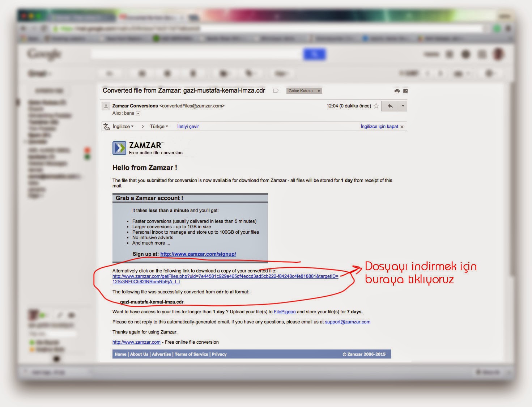Click Terms of Service in the footer
532x407 pixels.
pos(191,354)
